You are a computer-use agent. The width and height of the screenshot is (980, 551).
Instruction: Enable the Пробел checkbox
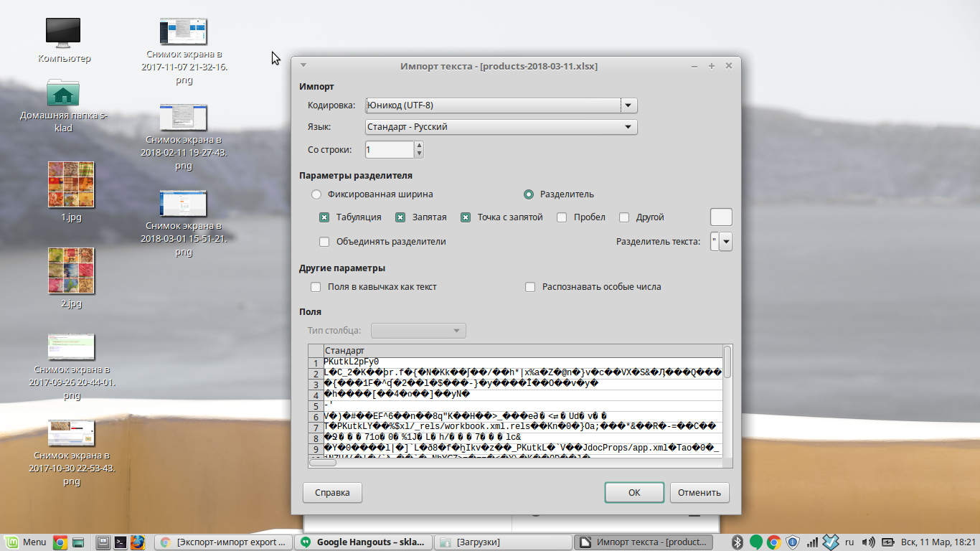point(562,217)
